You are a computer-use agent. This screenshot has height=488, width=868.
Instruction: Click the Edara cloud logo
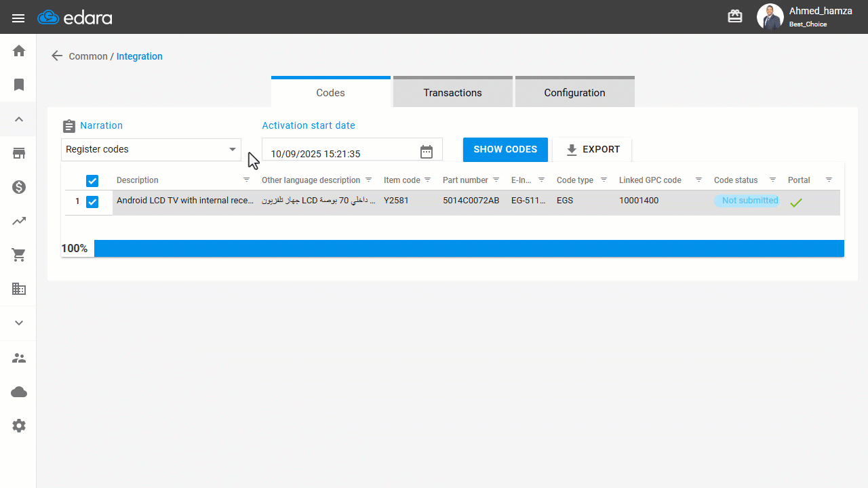[x=75, y=18]
